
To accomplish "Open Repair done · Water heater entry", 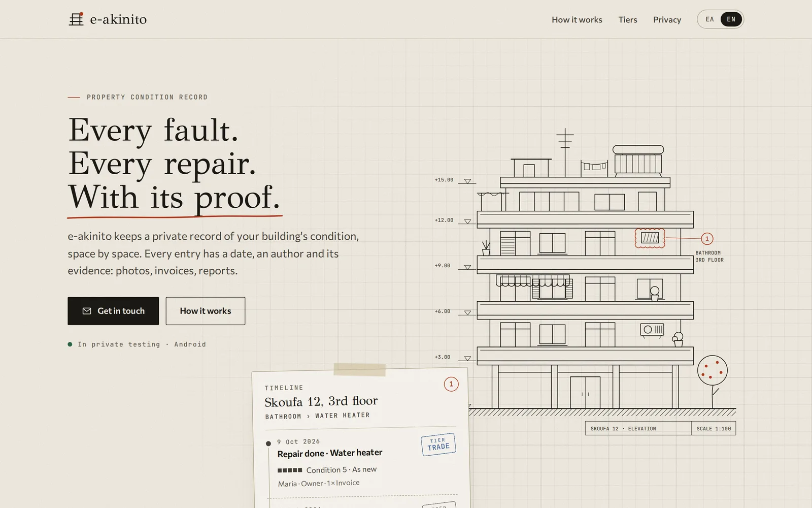I will point(330,453).
